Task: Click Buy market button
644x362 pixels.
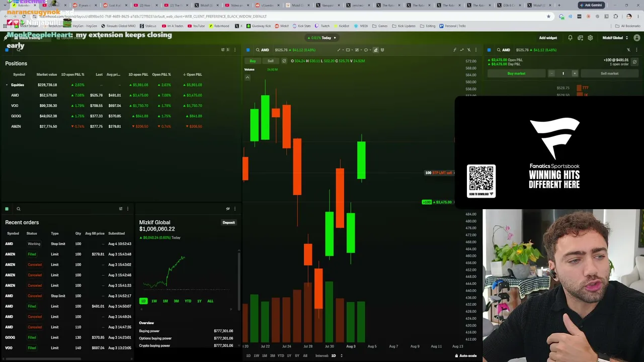Action: pyautogui.click(x=516, y=73)
